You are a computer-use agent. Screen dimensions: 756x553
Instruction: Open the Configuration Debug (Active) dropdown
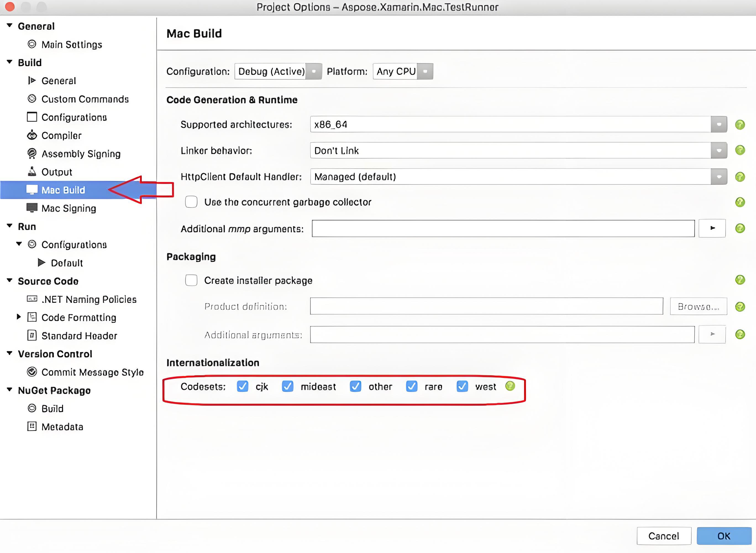278,71
